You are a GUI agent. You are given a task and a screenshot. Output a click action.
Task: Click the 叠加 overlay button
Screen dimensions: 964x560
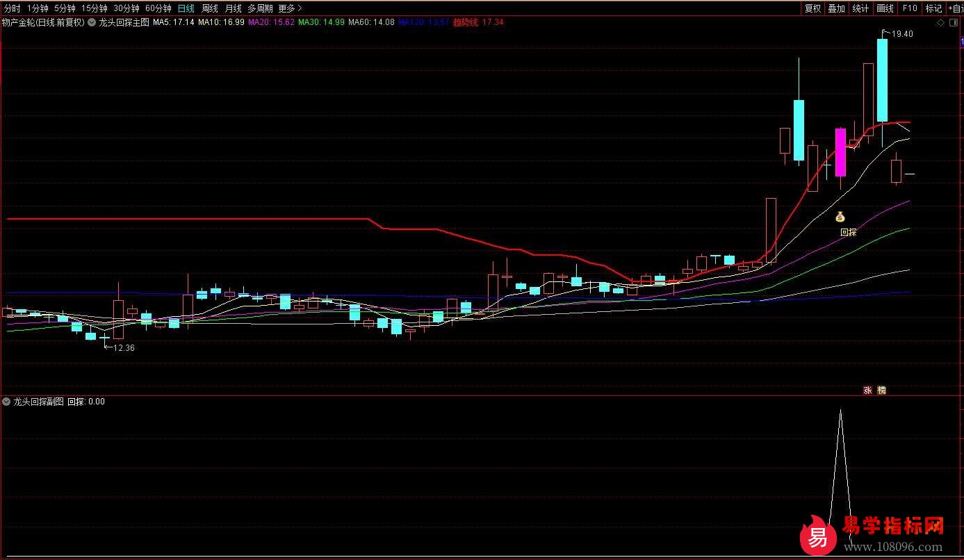tap(836, 8)
